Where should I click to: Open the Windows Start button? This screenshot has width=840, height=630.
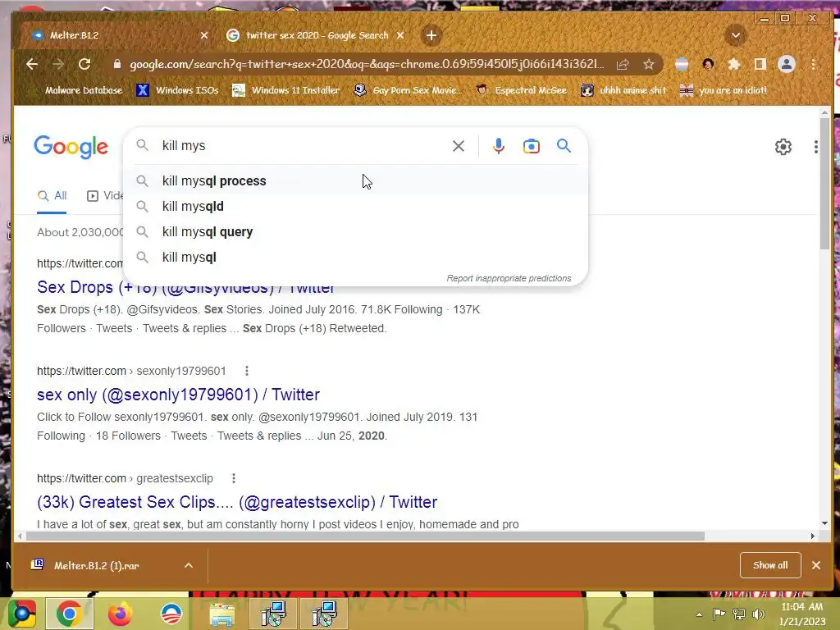[21, 614]
